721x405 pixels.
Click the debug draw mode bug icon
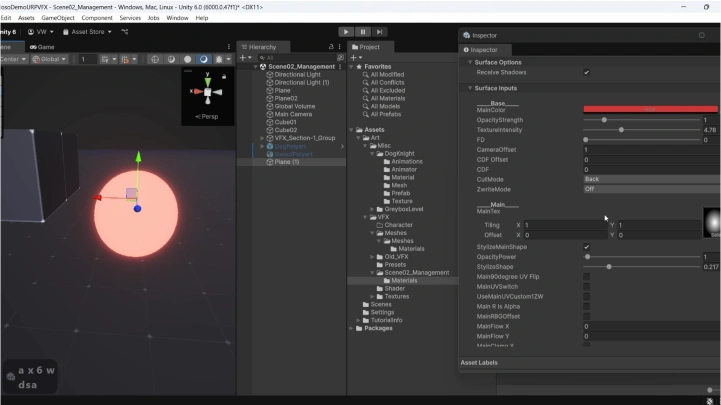pyautogui.click(x=219, y=59)
